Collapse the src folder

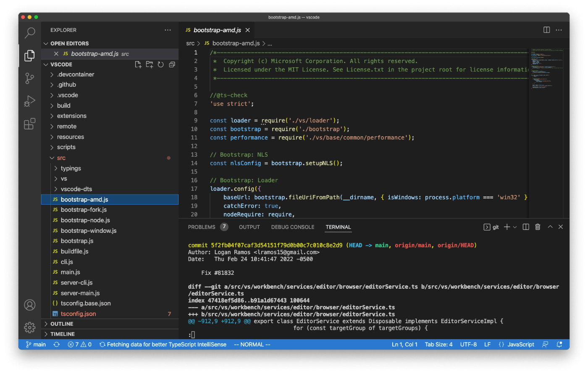[x=61, y=158]
